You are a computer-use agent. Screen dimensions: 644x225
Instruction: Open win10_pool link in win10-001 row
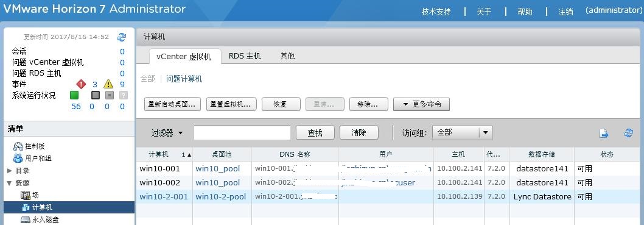[x=218, y=169]
